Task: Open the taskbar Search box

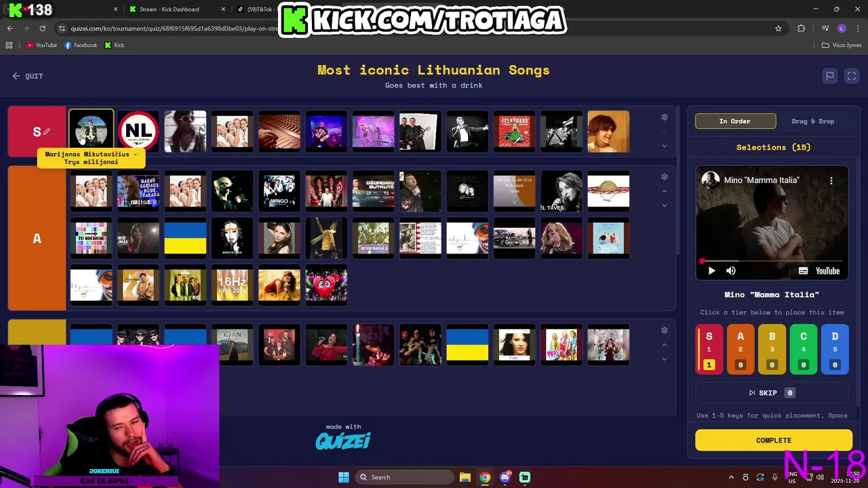Action: [x=404, y=477]
